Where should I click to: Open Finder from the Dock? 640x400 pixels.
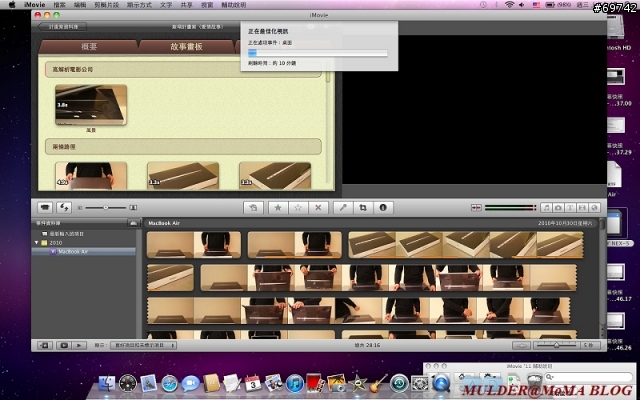click(107, 384)
